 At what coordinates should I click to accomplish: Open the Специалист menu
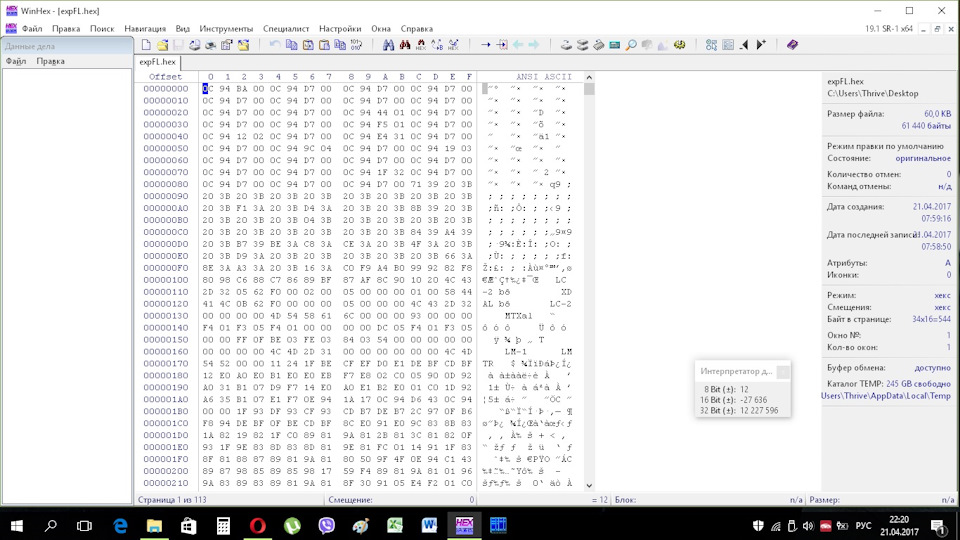[x=286, y=29]
